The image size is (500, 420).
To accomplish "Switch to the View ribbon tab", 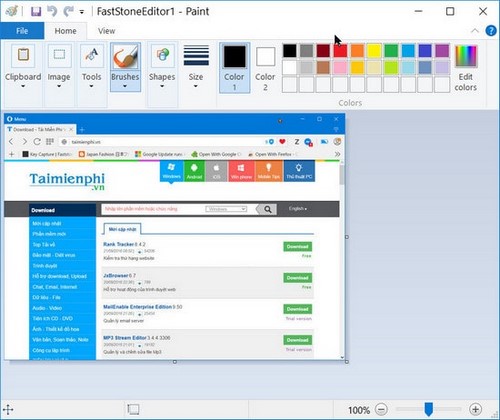I will [x=106, y=31].
